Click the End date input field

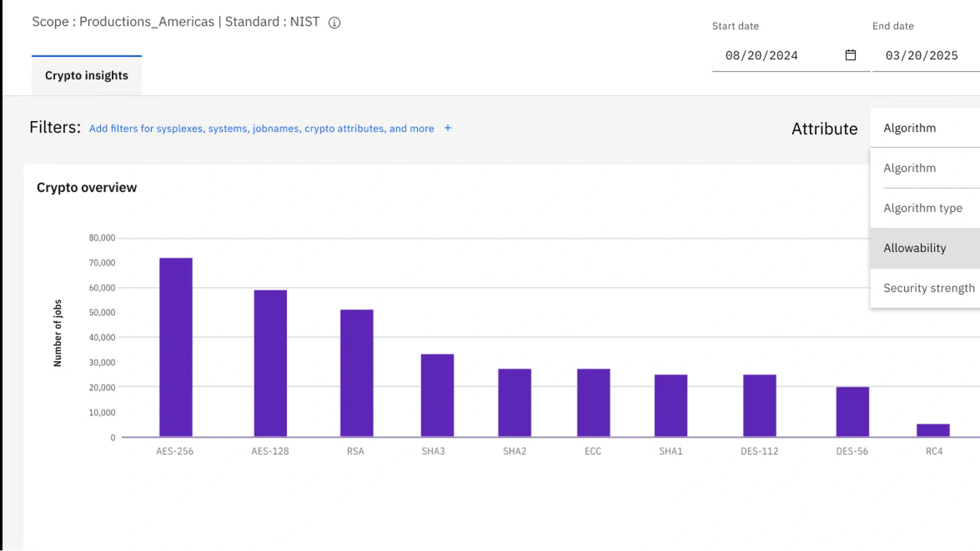point(924,56)
